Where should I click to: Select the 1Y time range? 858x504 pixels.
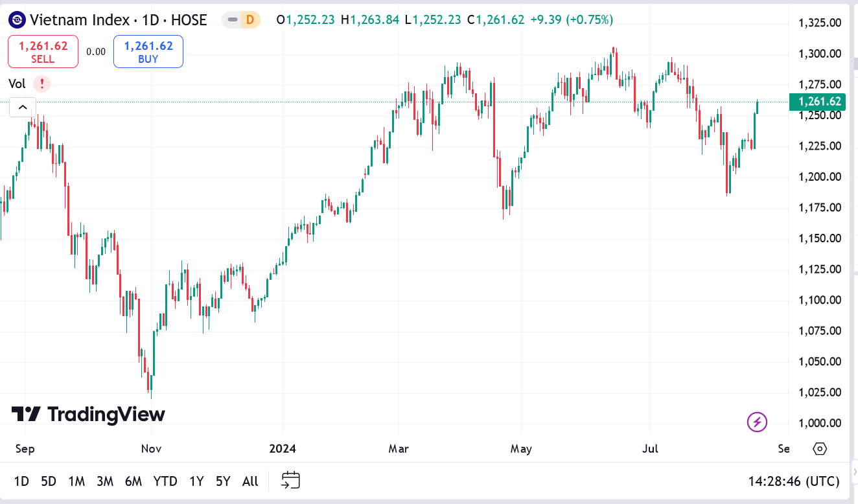coord(196,481)
